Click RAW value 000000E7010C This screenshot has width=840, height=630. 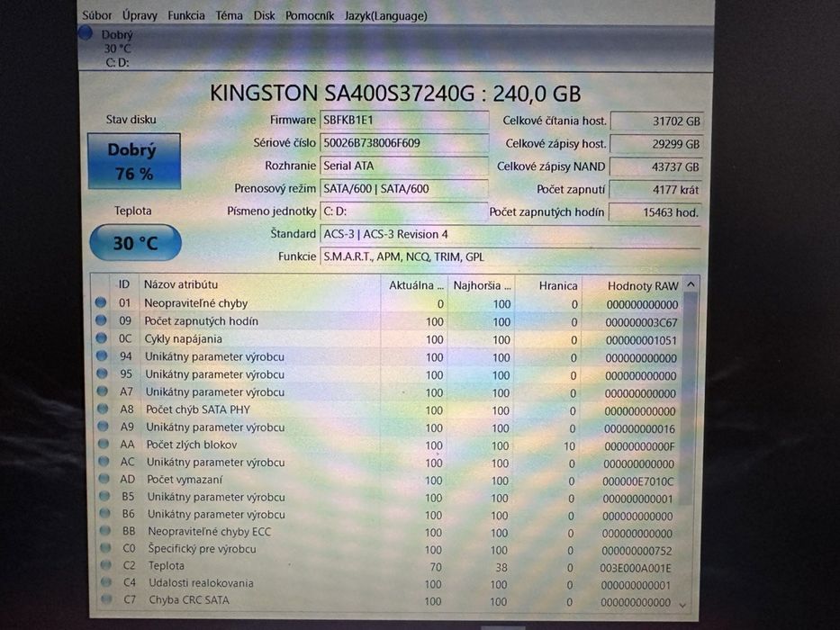638,481
